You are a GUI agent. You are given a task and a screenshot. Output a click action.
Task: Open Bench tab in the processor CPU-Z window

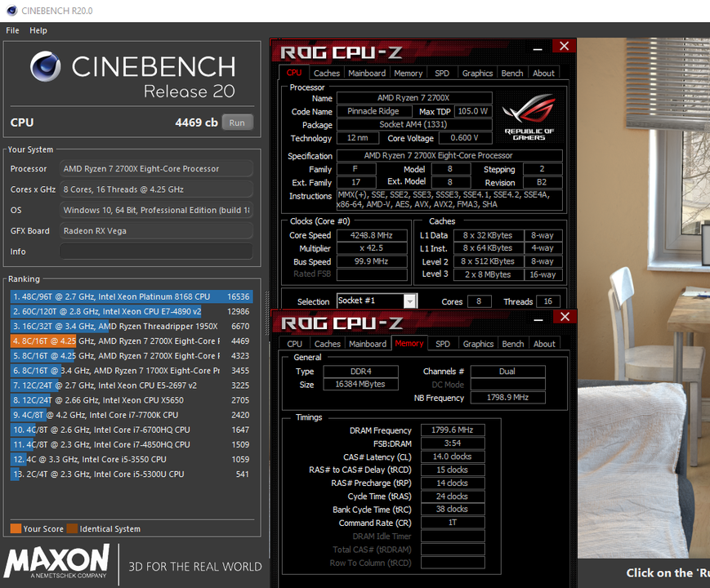[512, 73]
